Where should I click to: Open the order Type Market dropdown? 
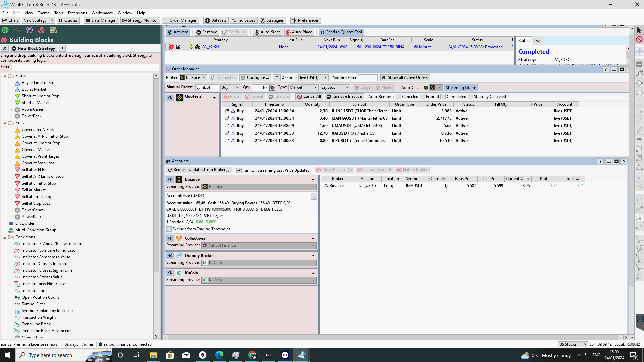303,87
